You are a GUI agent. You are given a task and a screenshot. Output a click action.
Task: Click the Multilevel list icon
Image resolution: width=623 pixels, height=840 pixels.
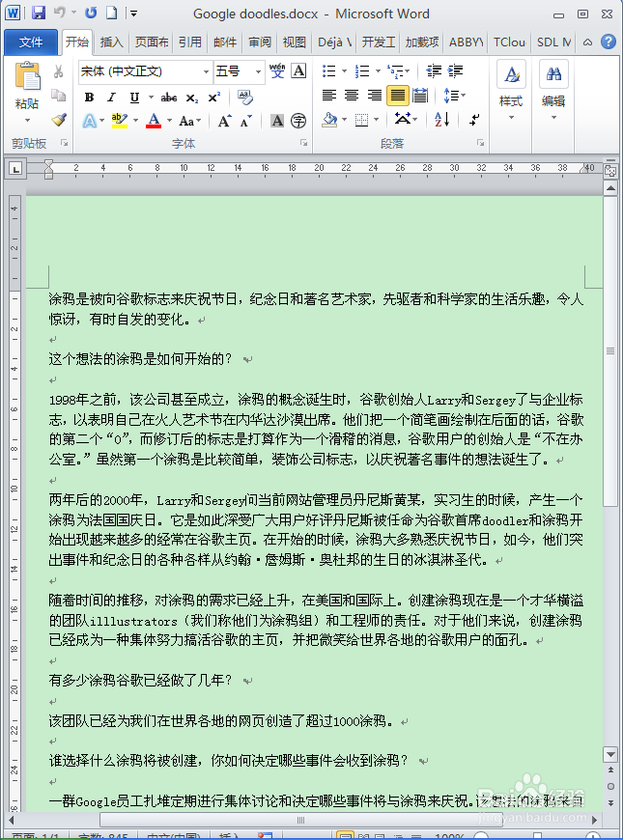pos(395,70)
